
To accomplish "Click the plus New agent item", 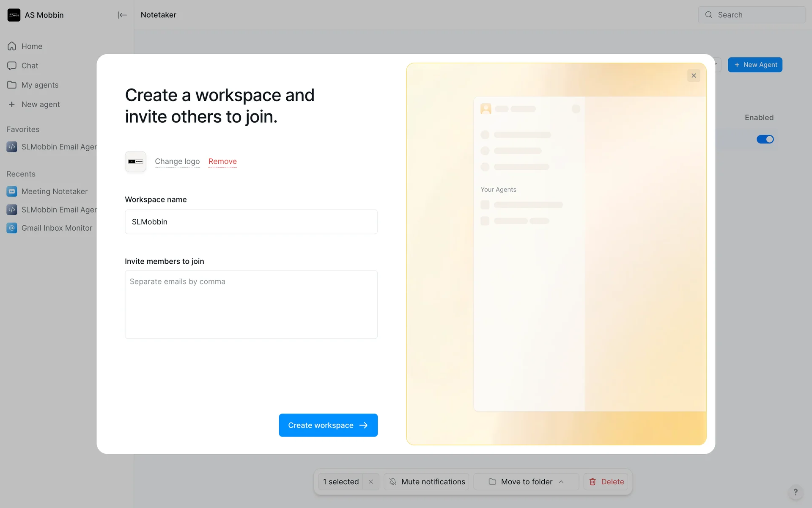I will tap(40, 105).
